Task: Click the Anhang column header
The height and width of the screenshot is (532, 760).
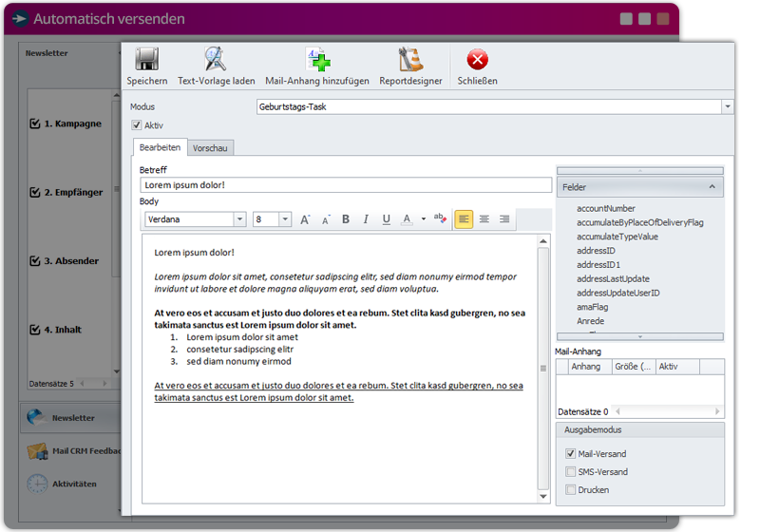Action: tap(590, 367)
